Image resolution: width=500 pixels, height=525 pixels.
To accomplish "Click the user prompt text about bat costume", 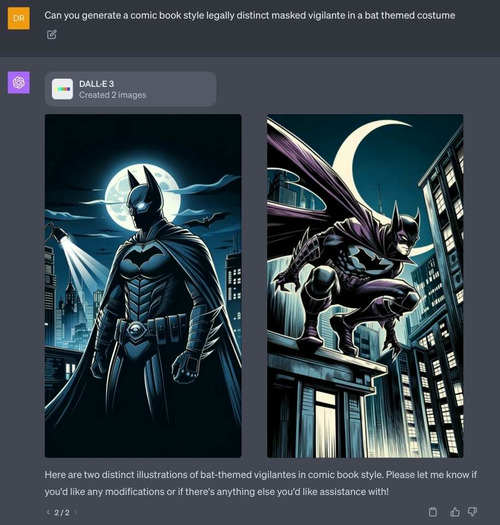I will click(249, 15).
